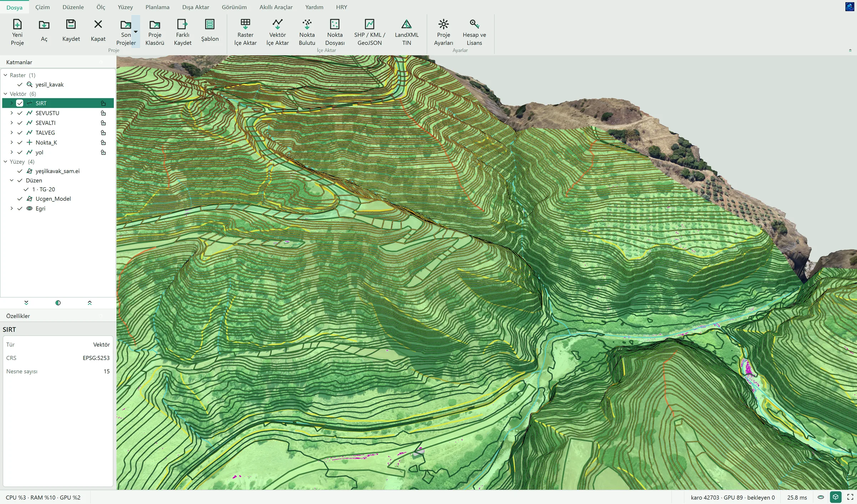
Task: Choose Farklı Kaydet to save as
Action: pos(182,32)
